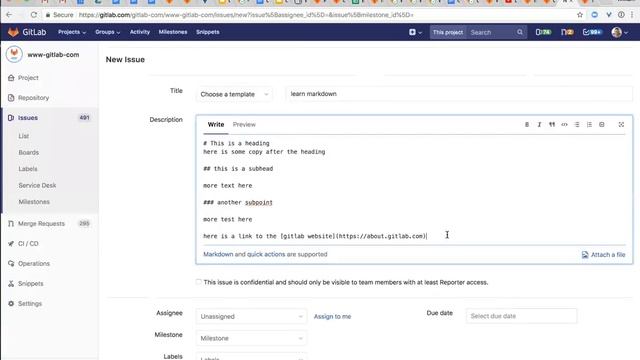Click the GitLab fox logo
Viewport: 640px width, 360px height.
tap(13, 32)
